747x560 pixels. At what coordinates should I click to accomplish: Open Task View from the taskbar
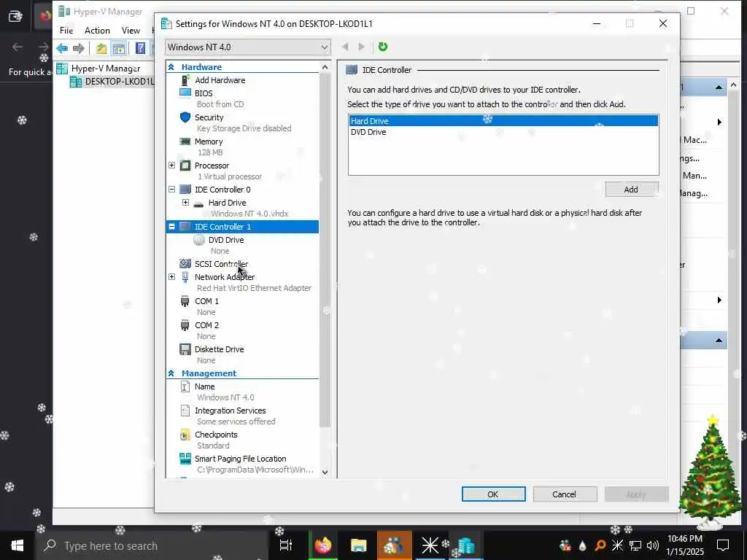pos(285,545)
